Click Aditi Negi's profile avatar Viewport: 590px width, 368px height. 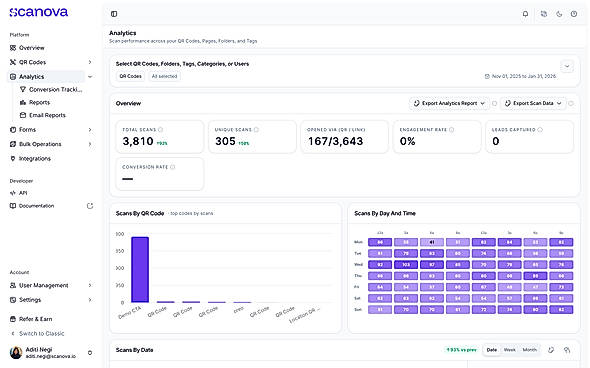click(16, 353)
